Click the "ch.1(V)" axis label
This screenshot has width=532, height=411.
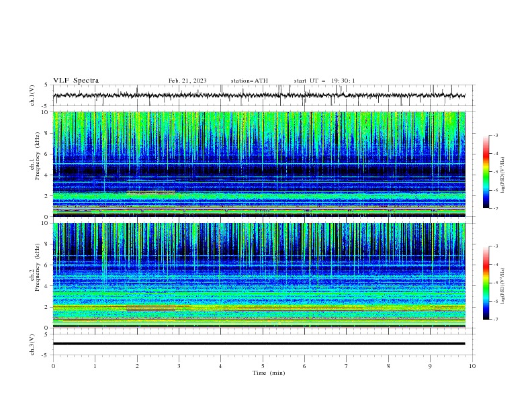[x=32, y=95]
